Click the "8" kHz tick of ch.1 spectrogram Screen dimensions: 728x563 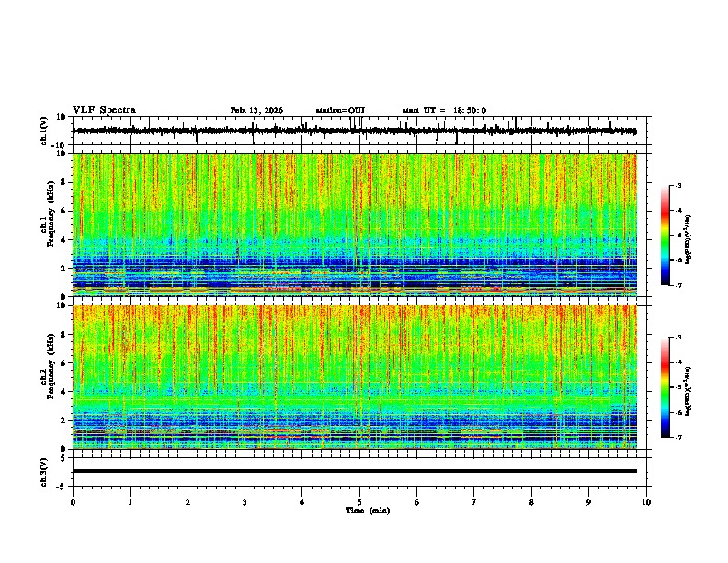pos(63,182)
